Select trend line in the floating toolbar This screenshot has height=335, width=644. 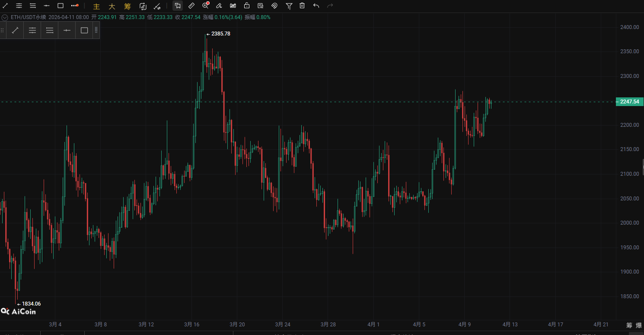click(15, 30)
